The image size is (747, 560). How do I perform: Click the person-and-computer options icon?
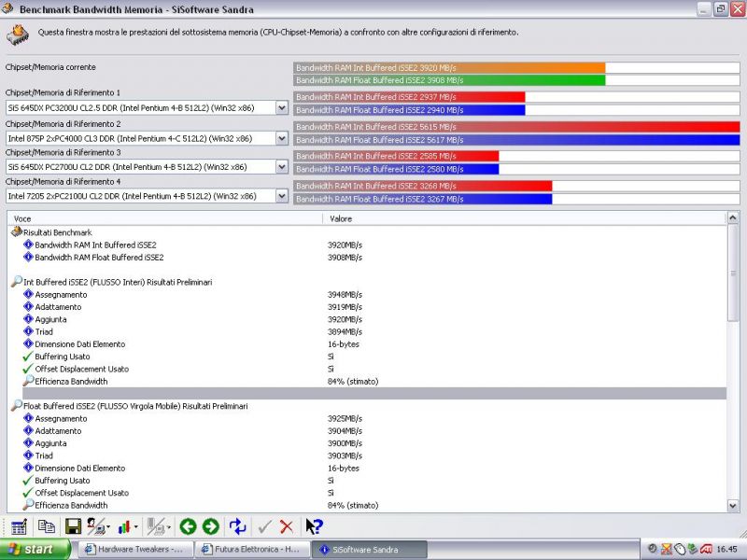(96, 526)
